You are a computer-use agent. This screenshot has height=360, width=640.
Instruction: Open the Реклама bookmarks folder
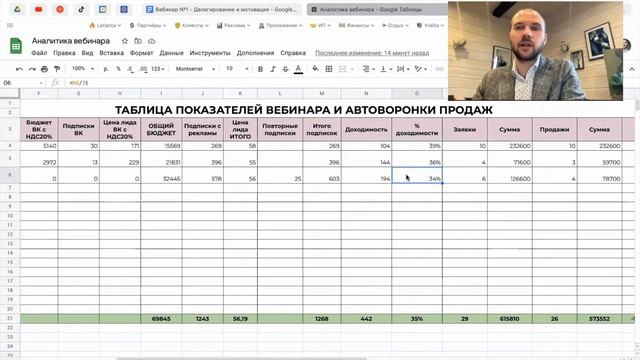[233, 25]
